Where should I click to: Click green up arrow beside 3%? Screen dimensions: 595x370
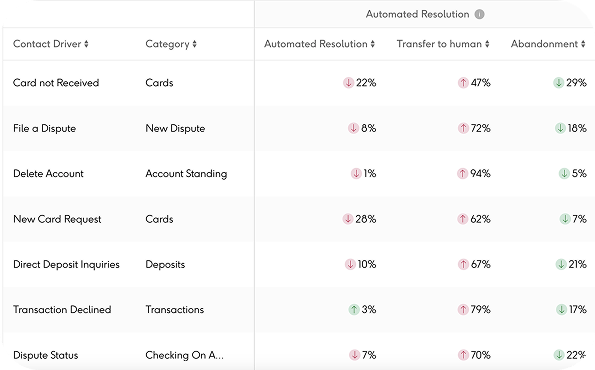click(x=354, y=310)
